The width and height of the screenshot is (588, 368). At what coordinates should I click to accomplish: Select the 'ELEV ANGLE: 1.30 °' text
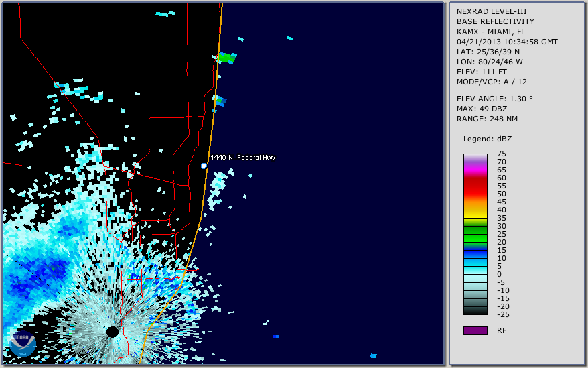click(495, 99)
